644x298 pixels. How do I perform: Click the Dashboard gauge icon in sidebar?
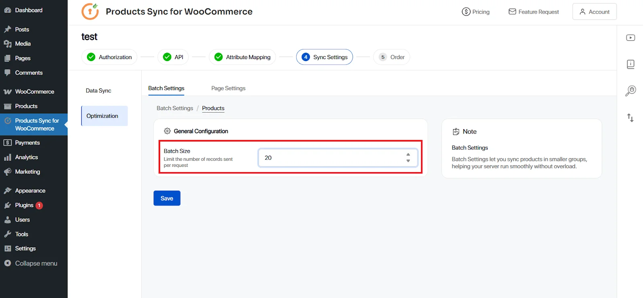7,10
